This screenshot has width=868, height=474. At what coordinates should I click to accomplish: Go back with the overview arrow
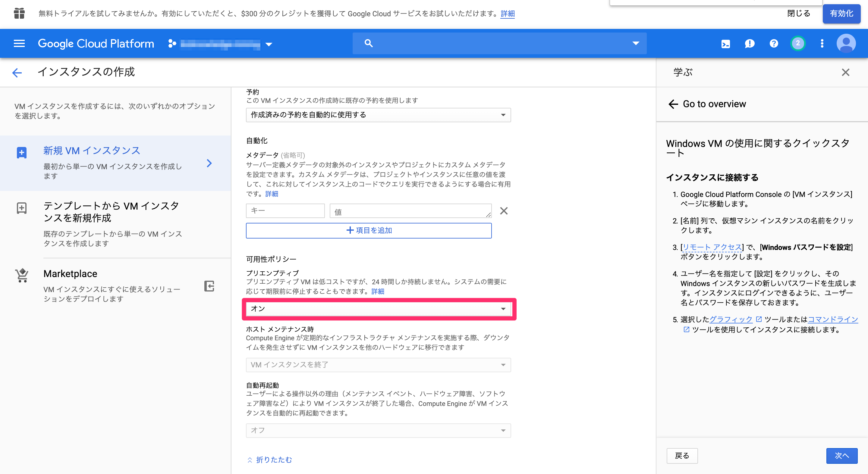[x=673, y=104]
